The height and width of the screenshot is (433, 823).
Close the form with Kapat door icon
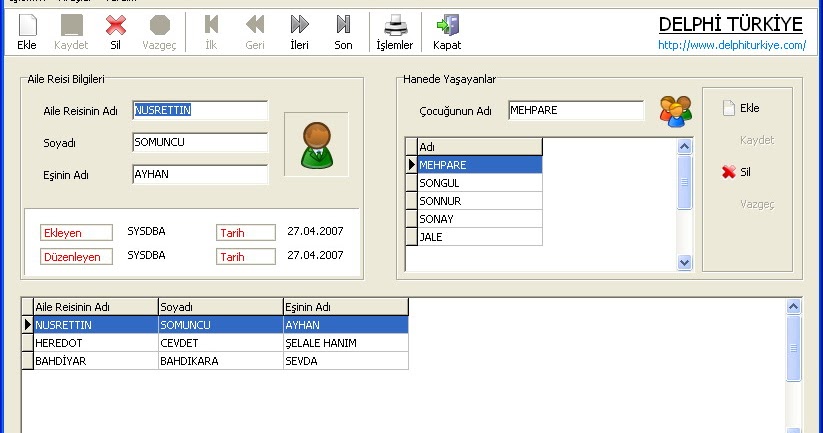(448, 25)
